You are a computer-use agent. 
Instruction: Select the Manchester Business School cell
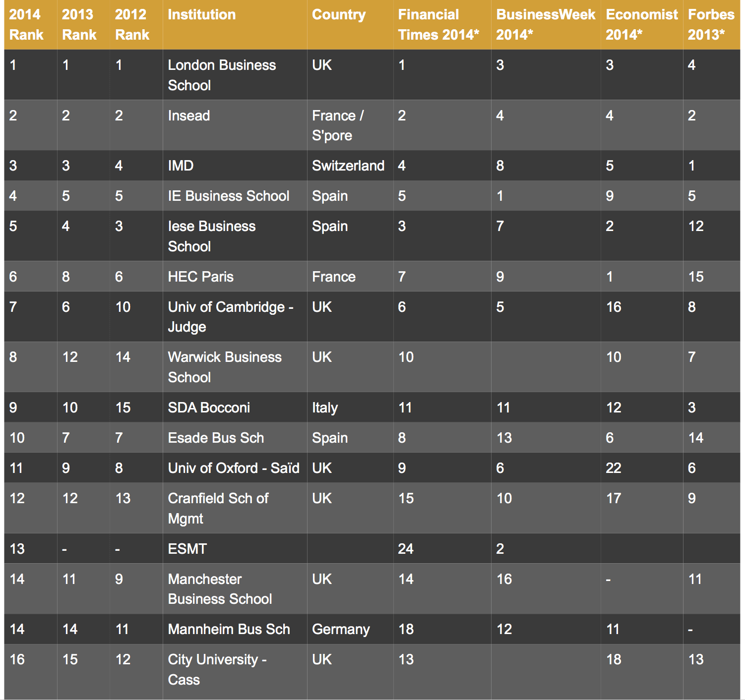click(x=235, y=589)
